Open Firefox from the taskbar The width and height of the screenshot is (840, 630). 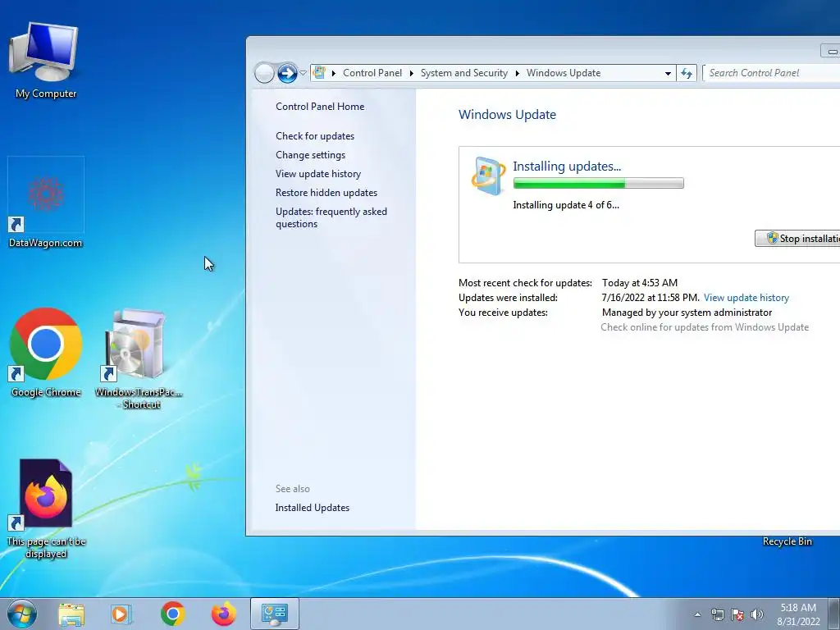point(223,614)
